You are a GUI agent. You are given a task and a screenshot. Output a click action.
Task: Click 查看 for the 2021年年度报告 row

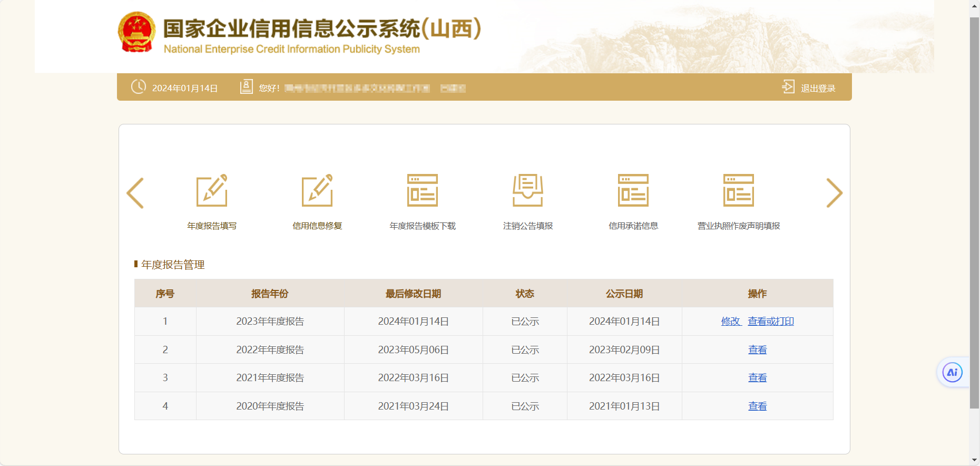(x=758, y=377)
